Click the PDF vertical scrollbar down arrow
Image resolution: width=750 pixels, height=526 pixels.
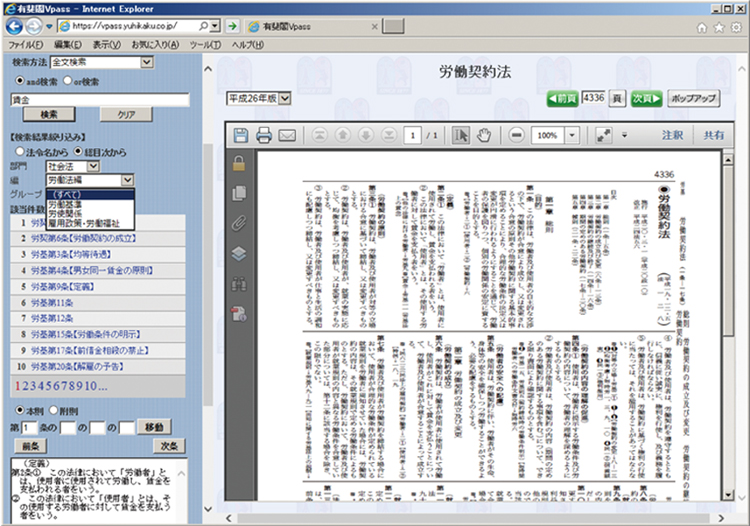728,495
